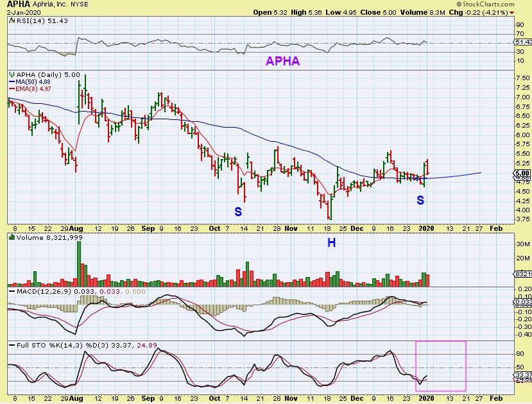Screen dimensions: 532x404
Task: Click the 51.43 RSI value tag on the axis
Action: click(x=523, y=42)
